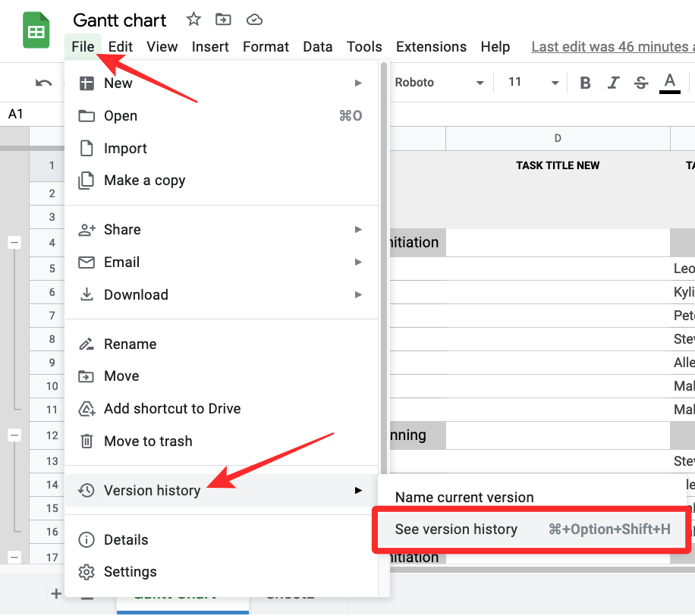Select row 5 header
This screenshot has width=695, height=616.
tap(47, 269)
